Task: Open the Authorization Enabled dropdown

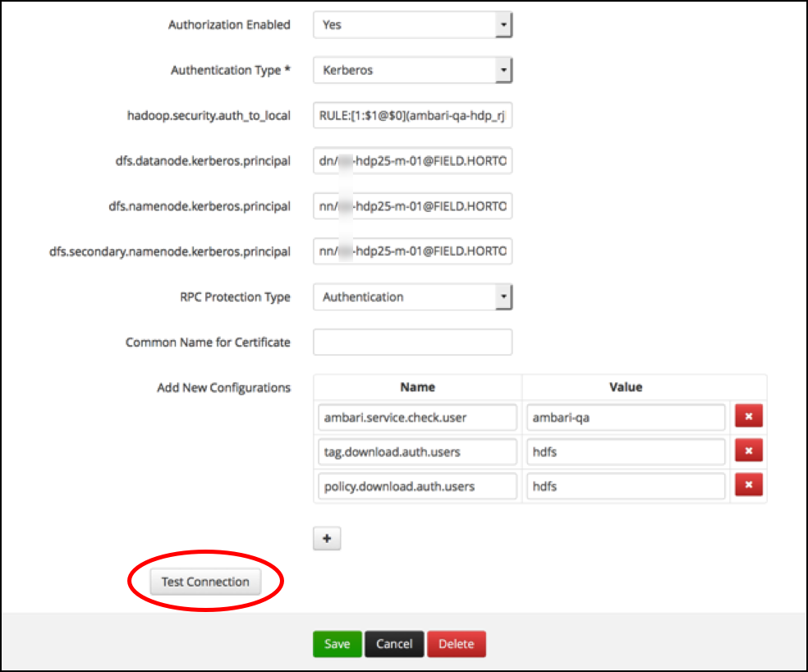Action: coord(412,25)
